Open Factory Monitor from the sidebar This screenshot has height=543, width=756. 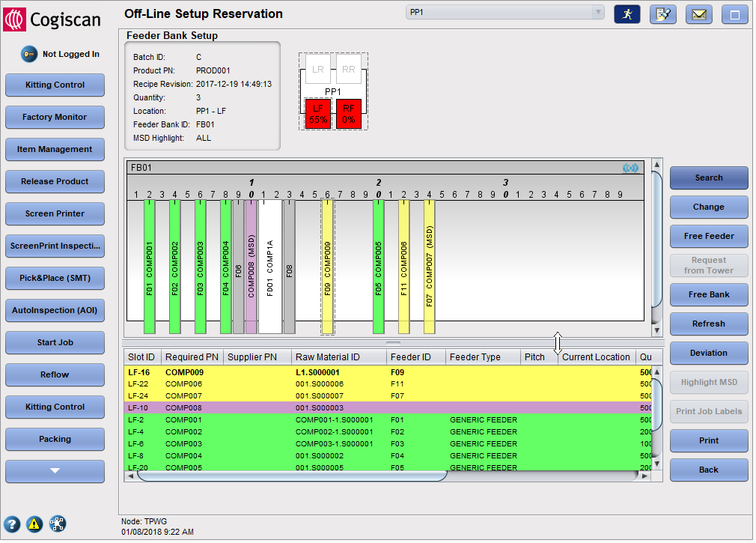55,117
